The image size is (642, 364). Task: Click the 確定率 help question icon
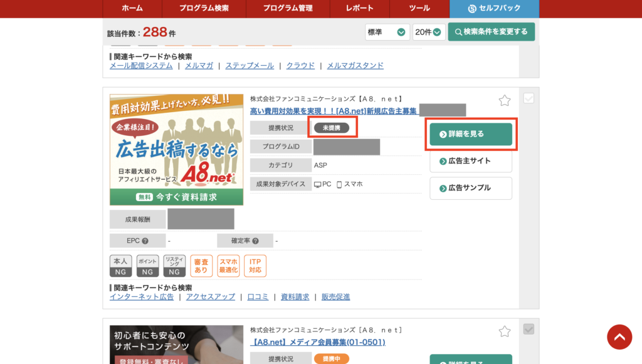(256, 241)
